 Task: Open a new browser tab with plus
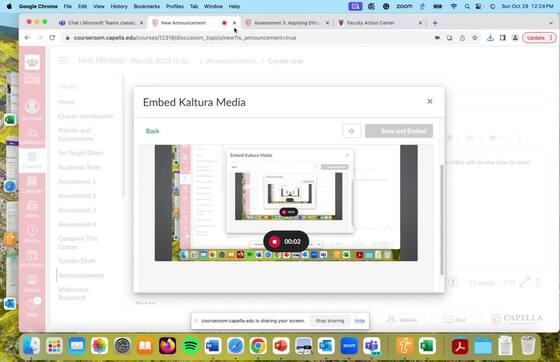(435, 23)
